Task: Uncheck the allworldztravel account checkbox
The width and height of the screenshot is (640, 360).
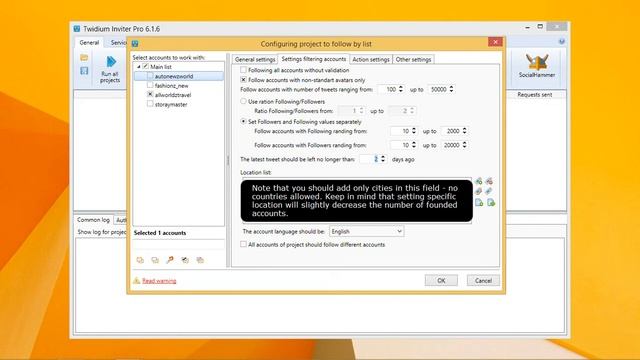Action: pos(150,95)
